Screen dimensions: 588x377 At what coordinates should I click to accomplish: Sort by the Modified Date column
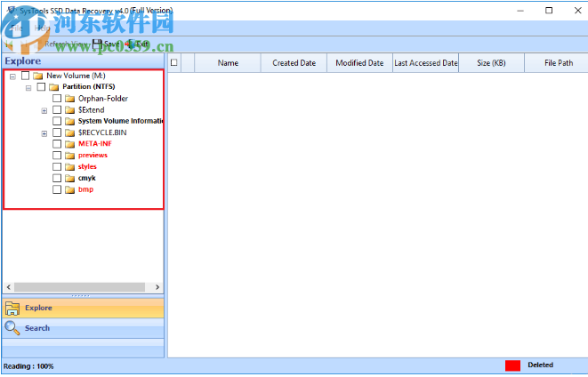coord(359,63)
